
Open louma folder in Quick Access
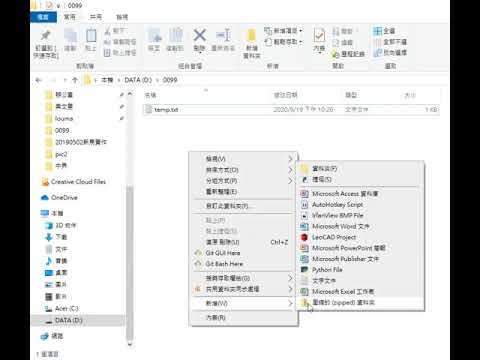(59, 119)
